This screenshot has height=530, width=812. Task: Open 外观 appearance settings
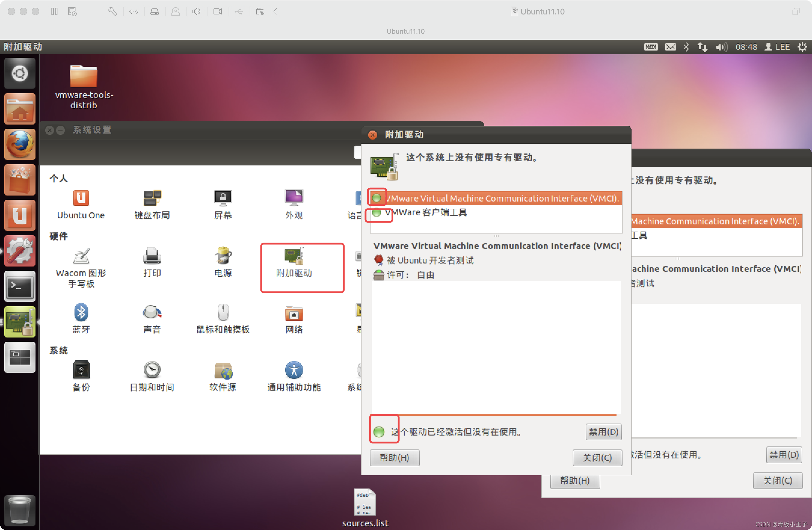294,205
